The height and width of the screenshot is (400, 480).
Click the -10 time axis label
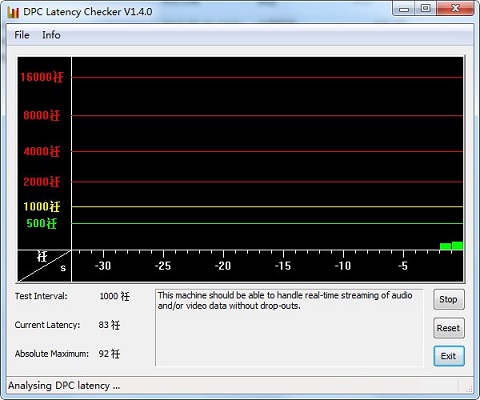[343, 266]
